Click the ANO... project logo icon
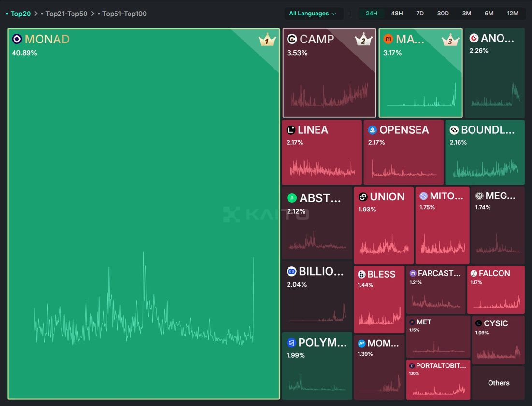The image size is (532, 406). coord(474,38)
